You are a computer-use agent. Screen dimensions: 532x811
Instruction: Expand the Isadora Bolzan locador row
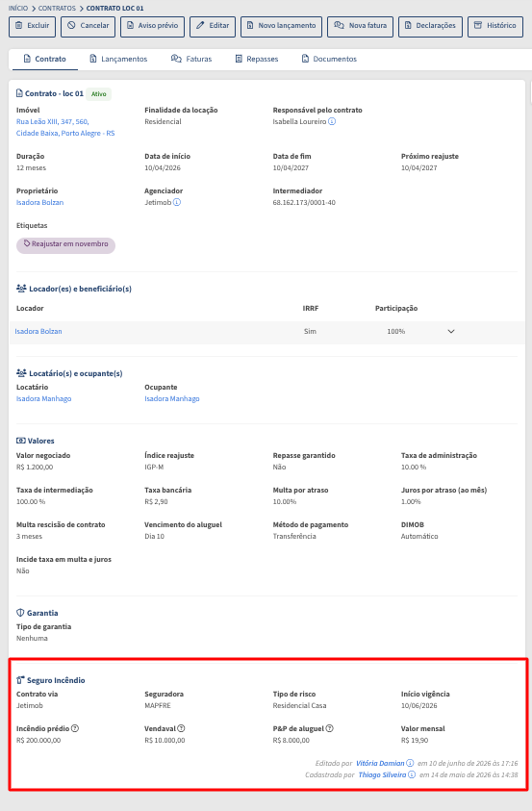[451, 332]
